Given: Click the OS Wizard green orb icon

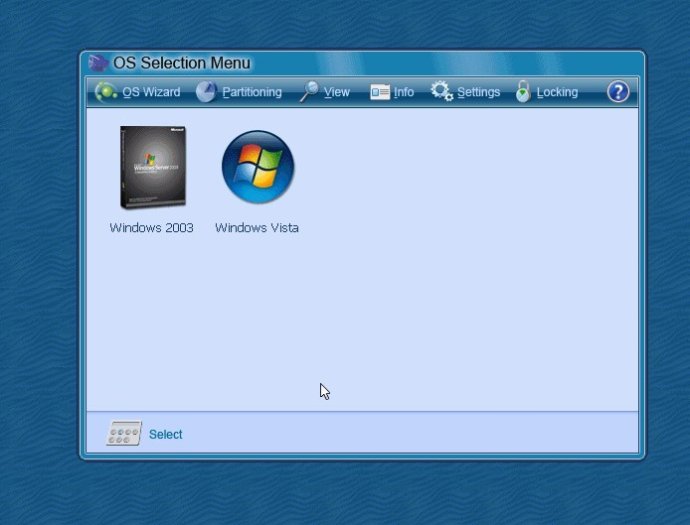Looking at the screenshot, I should (106, 92).
